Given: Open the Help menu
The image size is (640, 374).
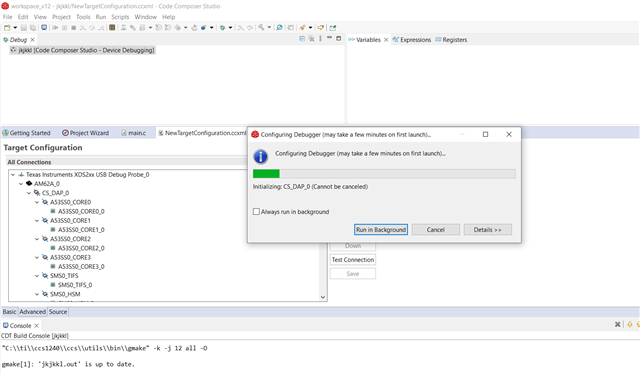Looking at the screenshot, I should click(168, 17).
